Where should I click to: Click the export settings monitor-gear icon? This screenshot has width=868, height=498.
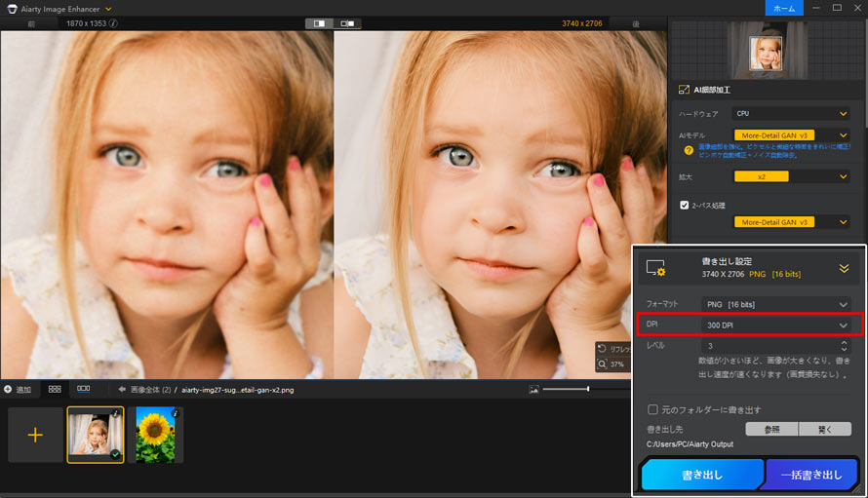656,268
